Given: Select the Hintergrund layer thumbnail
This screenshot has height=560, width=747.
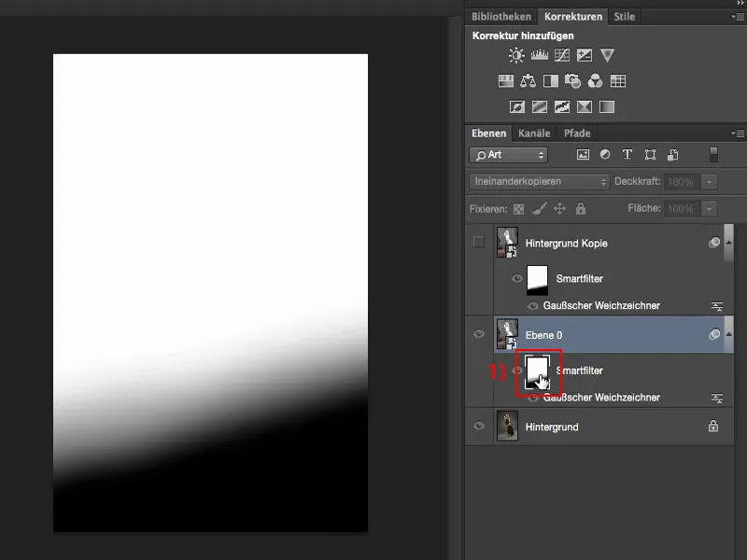Looking at the screenshot, I should pos(507,427).
